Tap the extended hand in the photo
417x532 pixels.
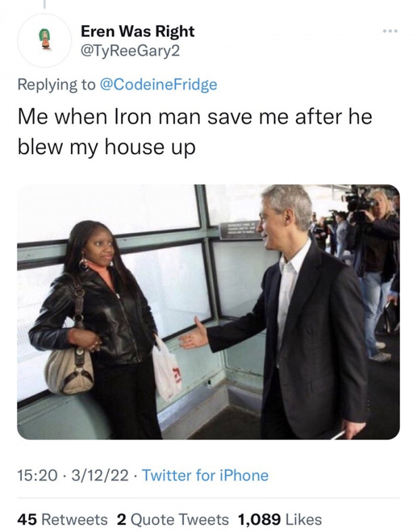(x=193, y=334)
